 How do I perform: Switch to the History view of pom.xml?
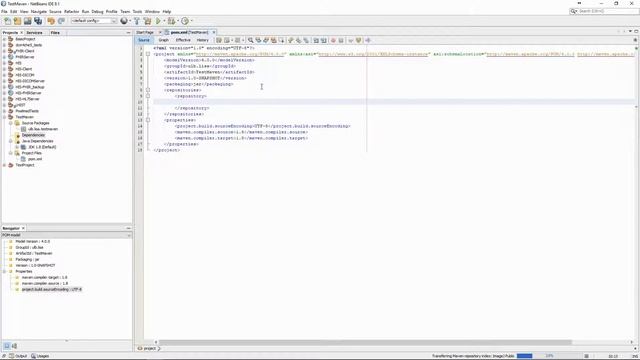pos(203,40)
